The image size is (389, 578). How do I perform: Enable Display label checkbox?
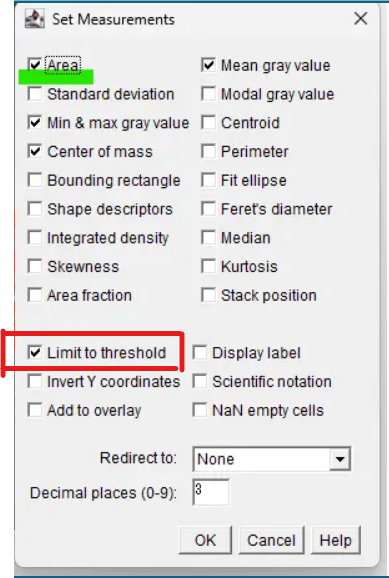(x=199, y=353)
